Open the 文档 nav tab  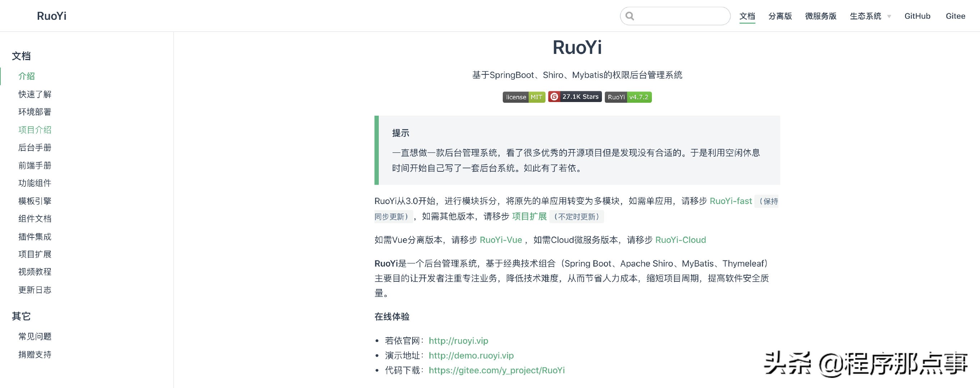pos(747,16)
